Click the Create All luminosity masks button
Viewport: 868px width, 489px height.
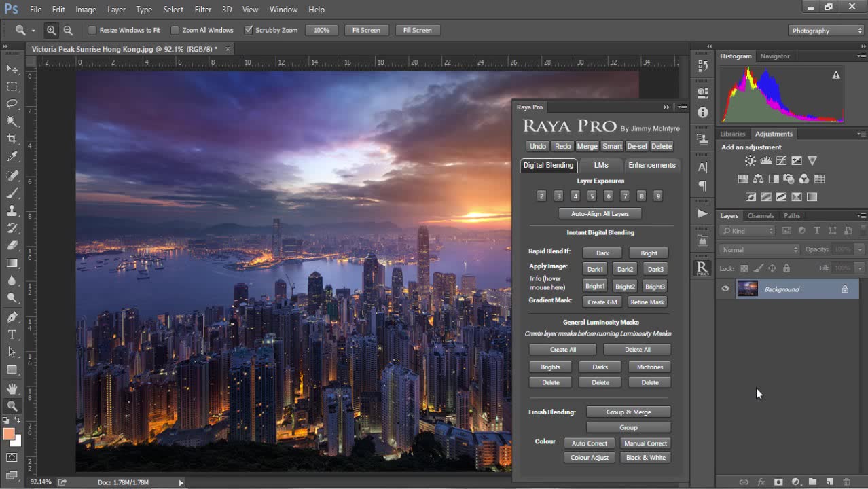[563, 350]
